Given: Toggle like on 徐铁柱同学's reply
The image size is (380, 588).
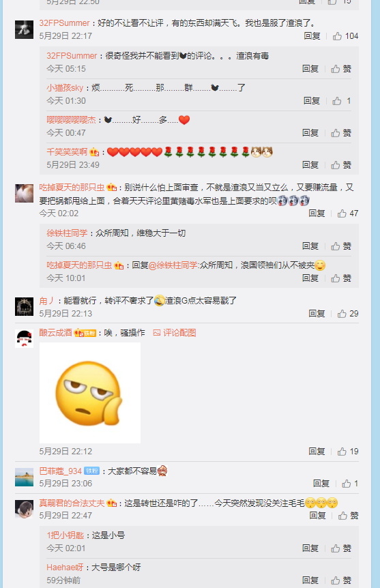Looking at the screenshot, I should tap(341, 246).
